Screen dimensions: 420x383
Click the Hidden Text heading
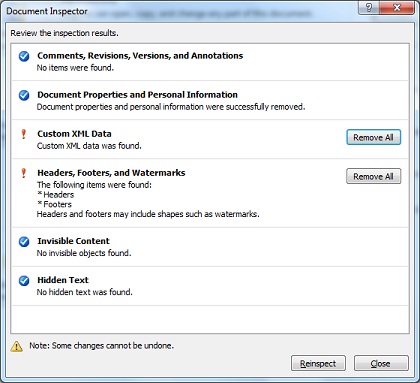click(63, 280)
